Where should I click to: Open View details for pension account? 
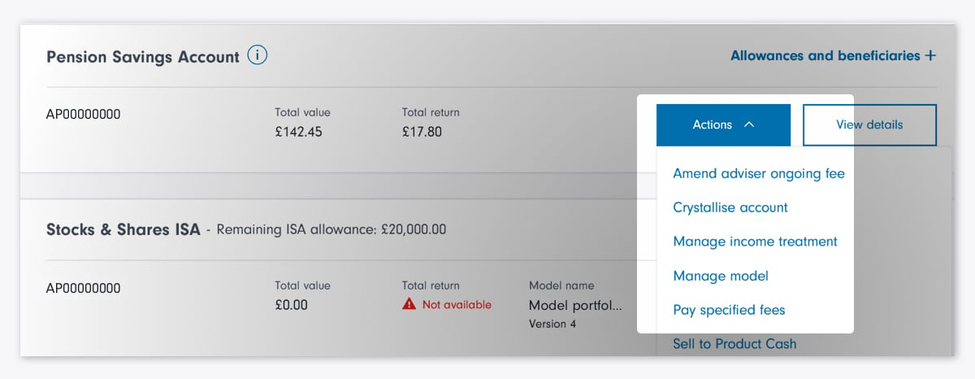869,125
